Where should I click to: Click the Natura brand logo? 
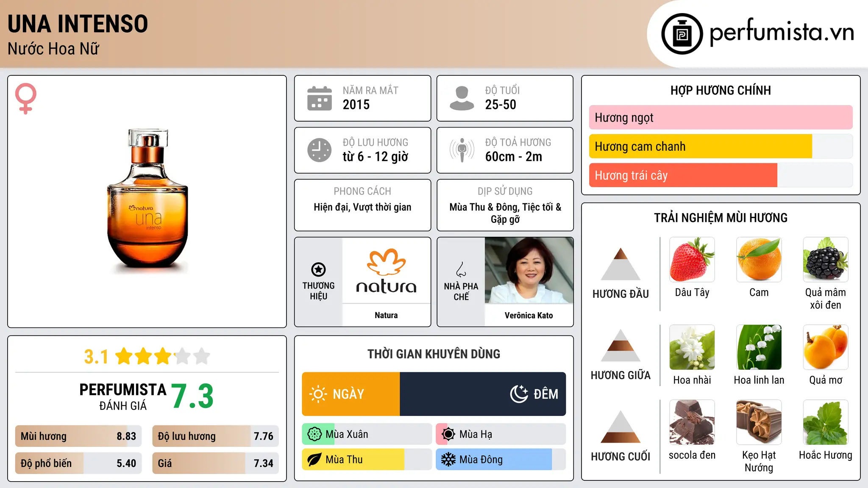(386, 271)
